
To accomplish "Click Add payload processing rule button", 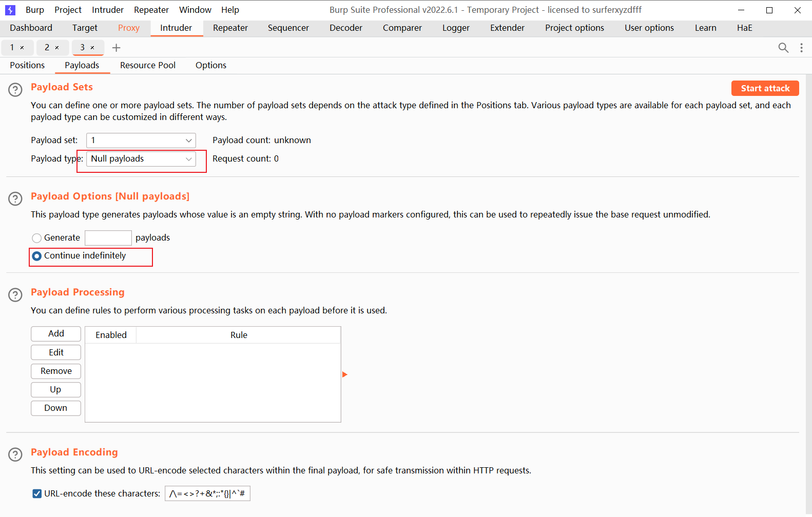I will [56, 334].
